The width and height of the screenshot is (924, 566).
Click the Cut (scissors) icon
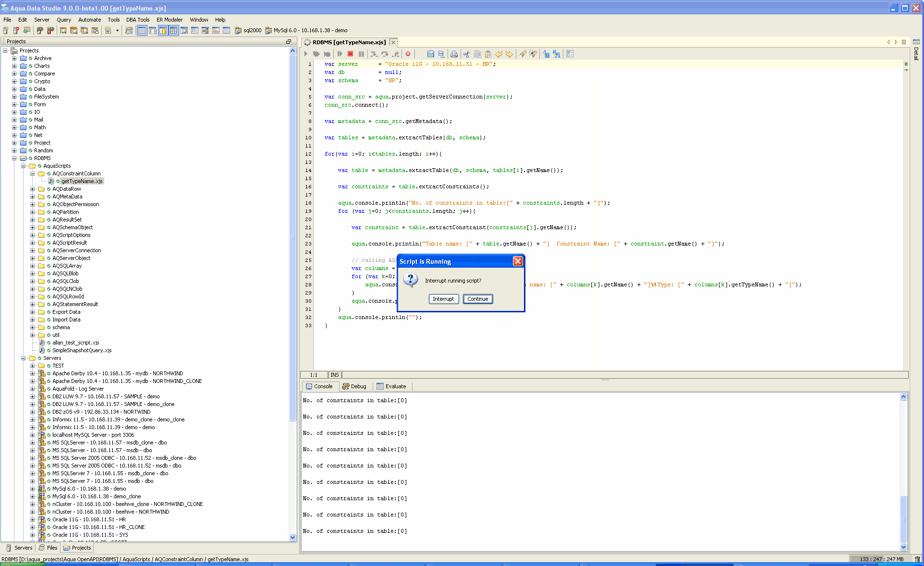coord(466,54)
